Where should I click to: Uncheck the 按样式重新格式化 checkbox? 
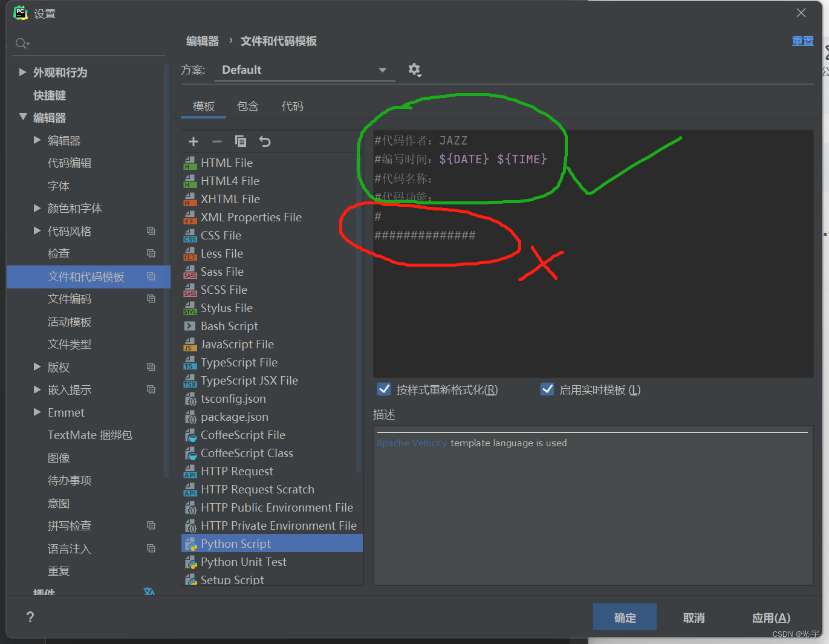coord(384,389)
